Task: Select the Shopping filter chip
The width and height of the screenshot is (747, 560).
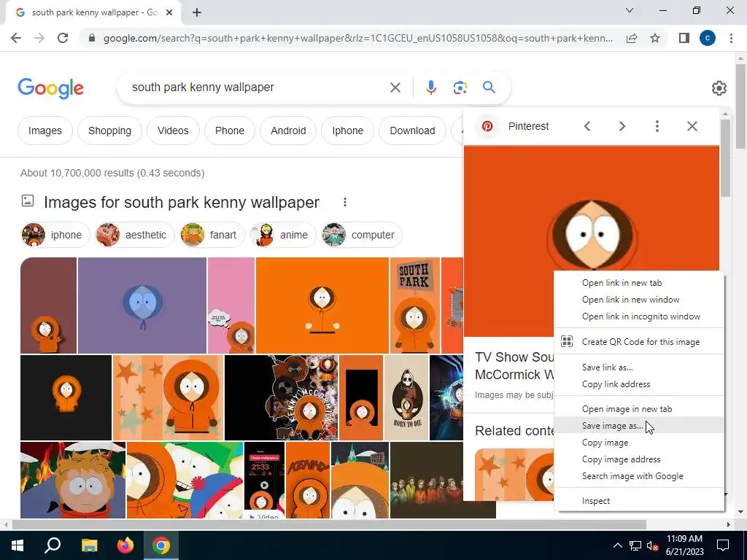Action: pos(109,131)
